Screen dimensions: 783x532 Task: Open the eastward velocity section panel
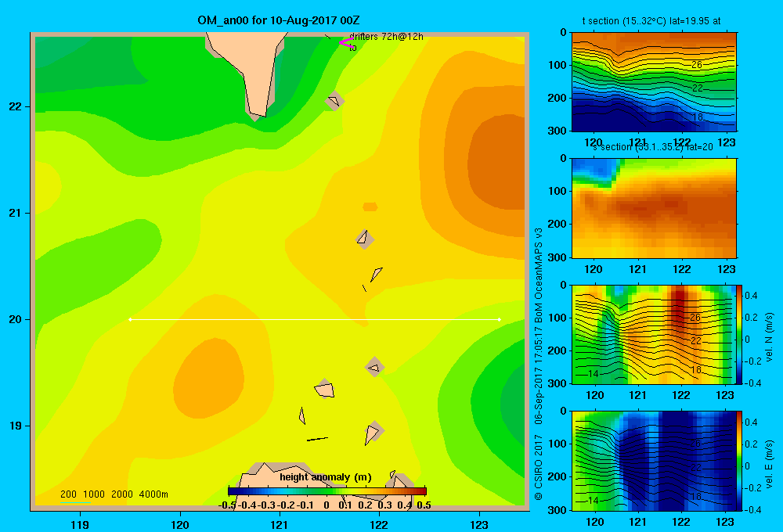coord(653,461)
